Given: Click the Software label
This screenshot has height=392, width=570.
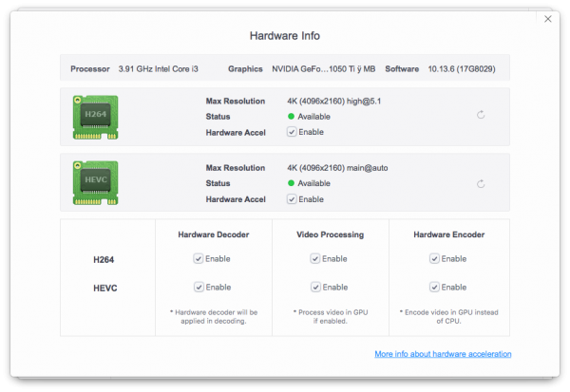Looking at the screenshot, I should pyautogui.click(x=402, y=69).
